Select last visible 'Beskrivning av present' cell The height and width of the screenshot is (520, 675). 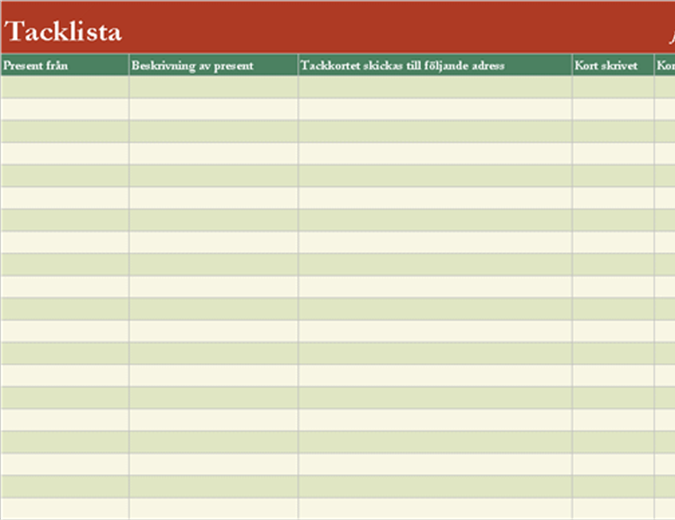(213, 508)
